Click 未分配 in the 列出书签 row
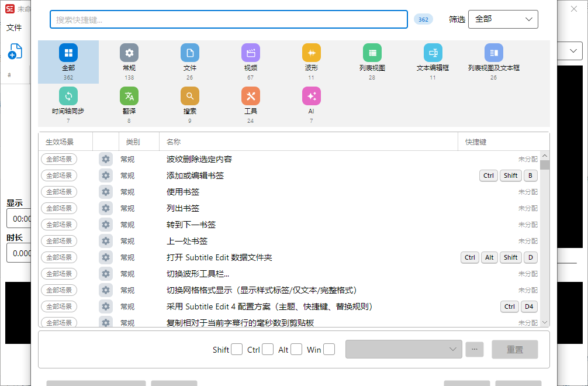Image resolution: width=588 pixels, height=386 pixels. 528,208
